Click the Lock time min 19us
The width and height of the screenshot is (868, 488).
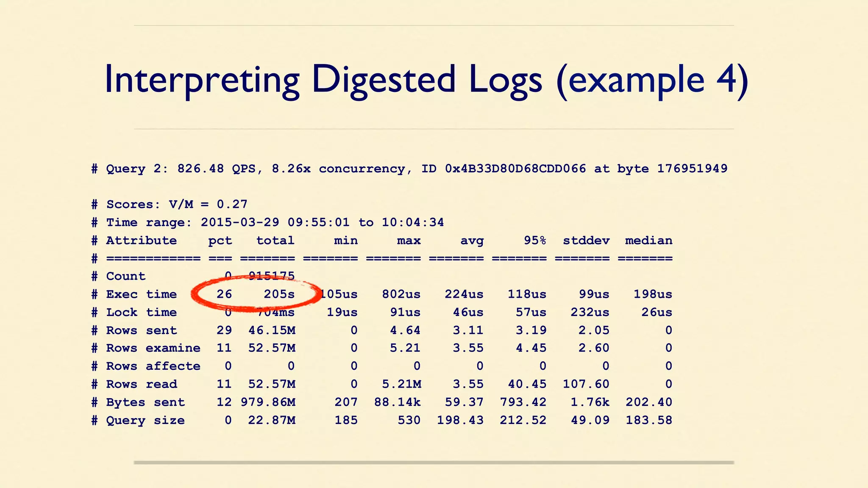tap(342, 312)
